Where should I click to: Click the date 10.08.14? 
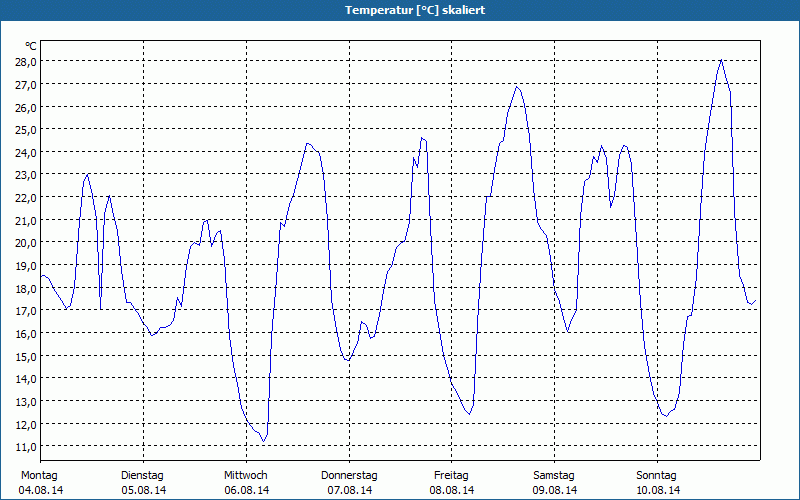point(658,490)
